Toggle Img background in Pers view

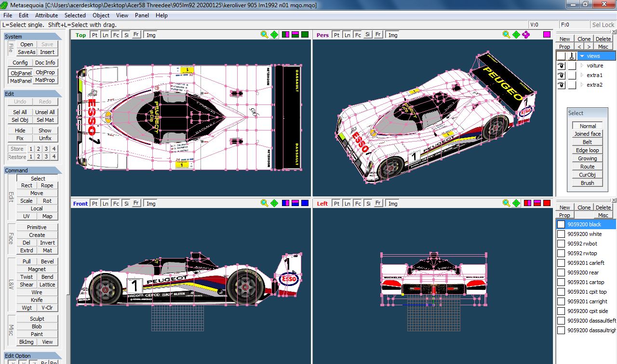tap(393, 35)
